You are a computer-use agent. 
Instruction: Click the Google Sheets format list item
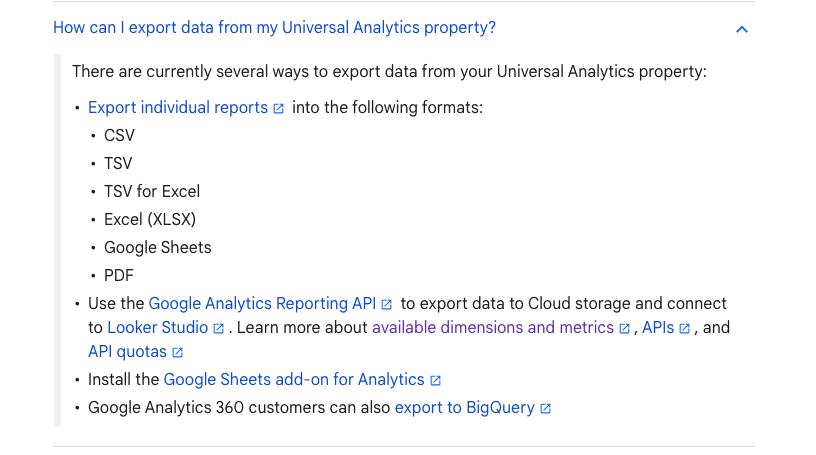pyautogui.click(x=158, y=247)
